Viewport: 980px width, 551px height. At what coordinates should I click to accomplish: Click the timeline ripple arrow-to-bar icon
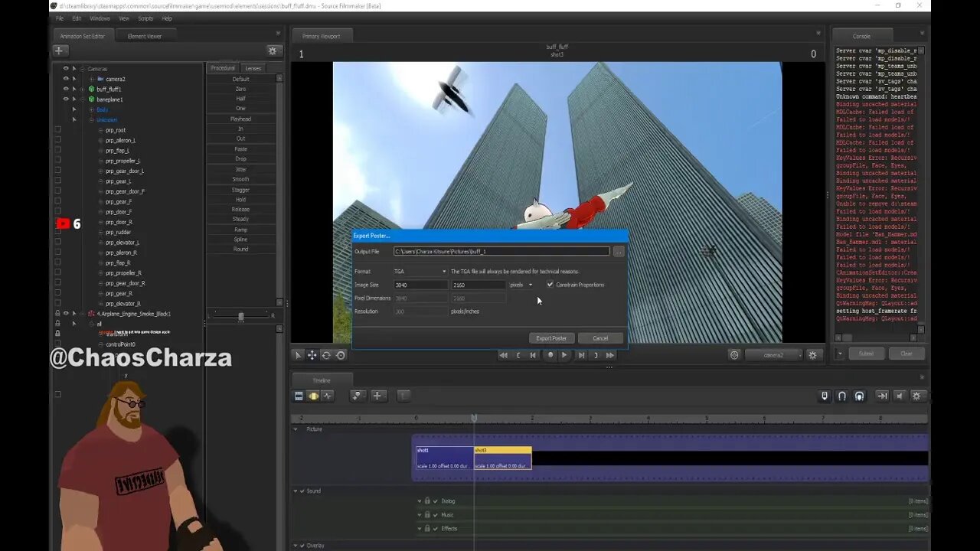point(882,396)
